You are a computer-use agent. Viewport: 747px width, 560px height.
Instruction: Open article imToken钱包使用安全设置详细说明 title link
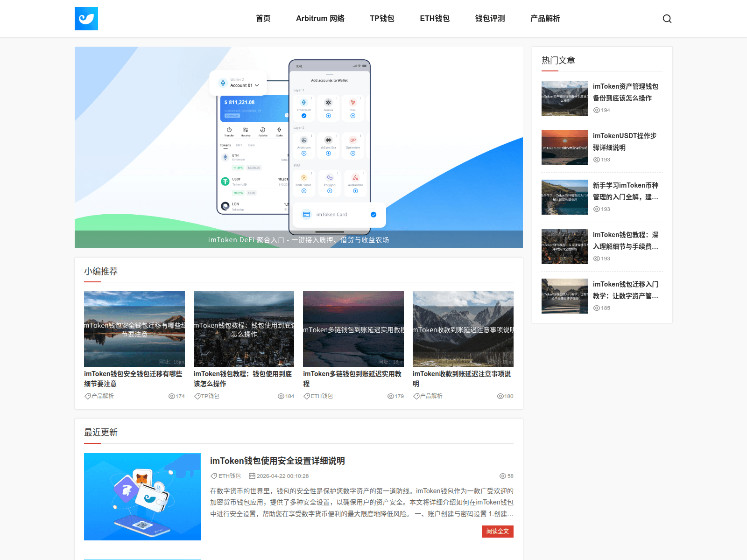point(277,461)
